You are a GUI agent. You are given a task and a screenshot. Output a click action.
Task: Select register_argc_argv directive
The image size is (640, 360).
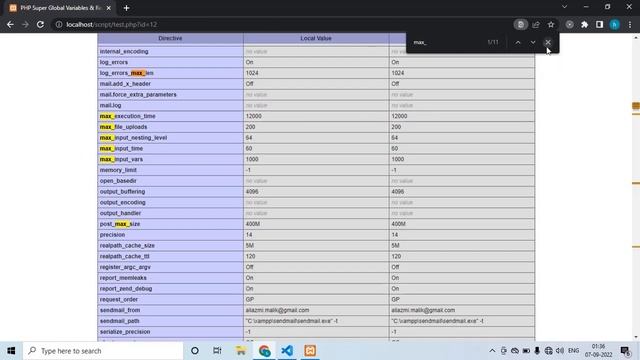point(125,267)
